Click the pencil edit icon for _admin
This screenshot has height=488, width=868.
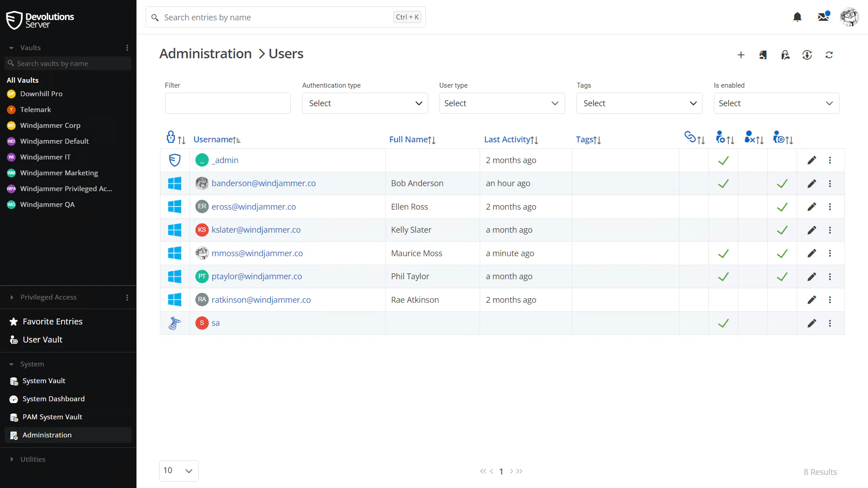point(812,160)
